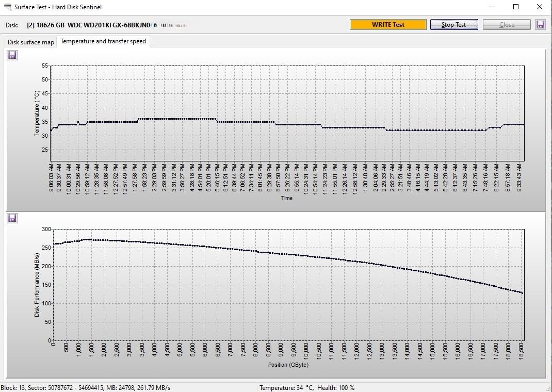Click the greyed-out Close button
The height and width of the screenshot is (392, 552).
point(506,25)
